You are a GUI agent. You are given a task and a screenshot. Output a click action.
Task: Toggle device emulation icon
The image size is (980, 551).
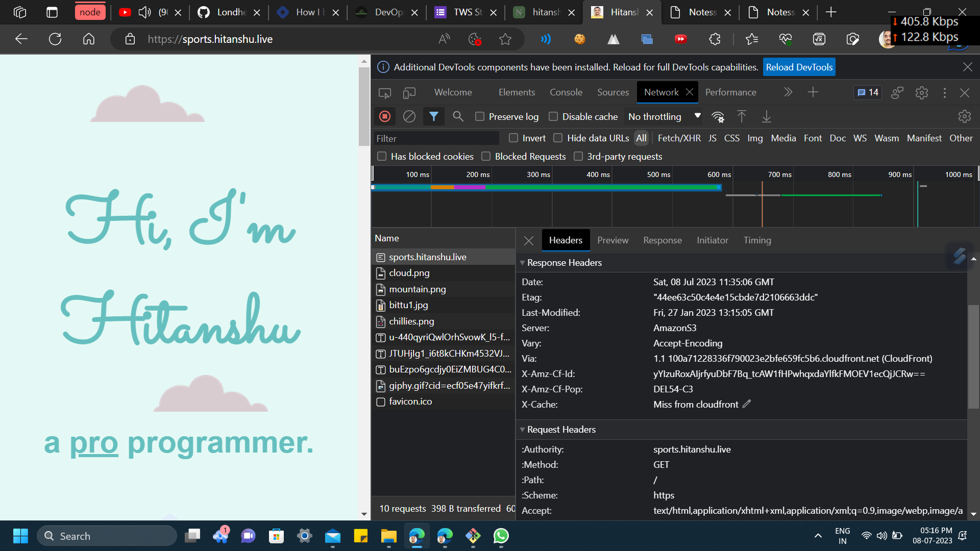[409, 93]
